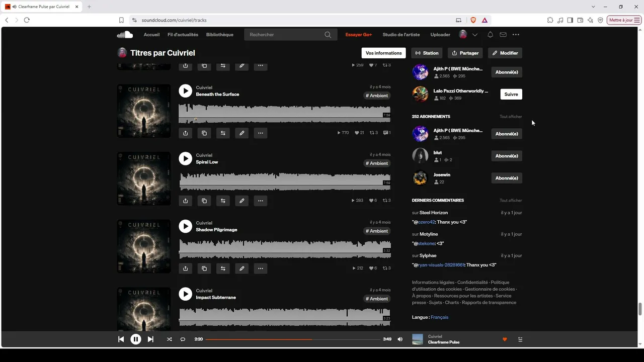Edit Beneath the Surface with pencil icon
This screenshot has width=644, height=362.
[x=242, y=133]
